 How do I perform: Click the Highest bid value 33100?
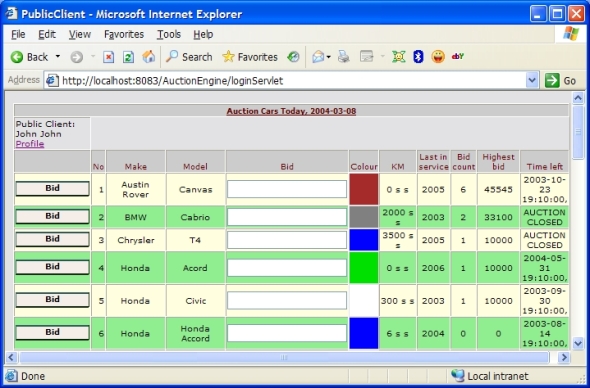pos(498,217)
